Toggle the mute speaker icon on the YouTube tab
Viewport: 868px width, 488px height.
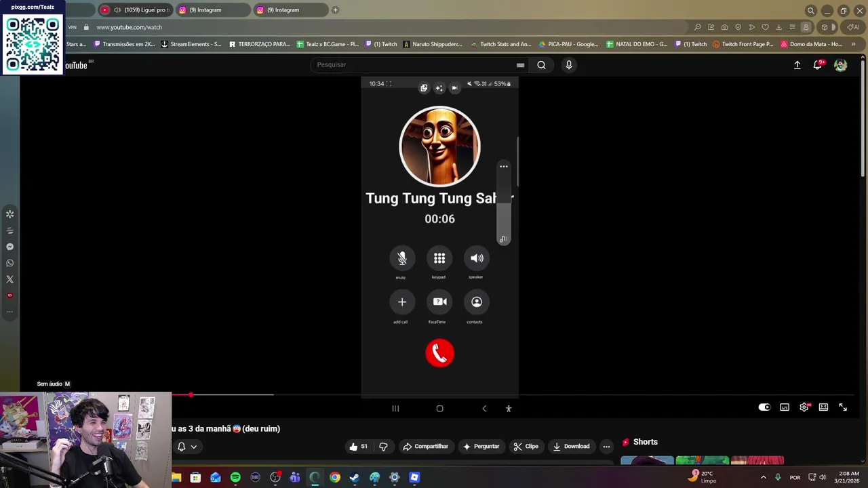coord(117,10)
